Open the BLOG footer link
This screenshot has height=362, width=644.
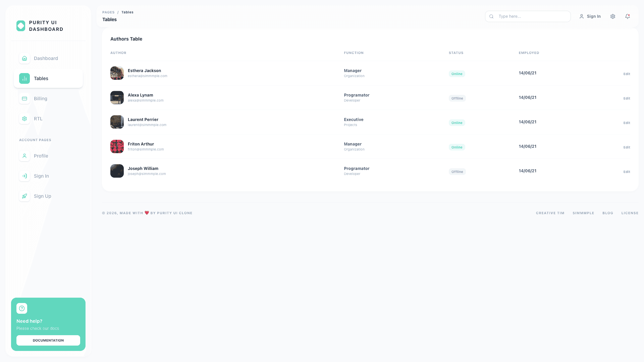pos(608,213)
